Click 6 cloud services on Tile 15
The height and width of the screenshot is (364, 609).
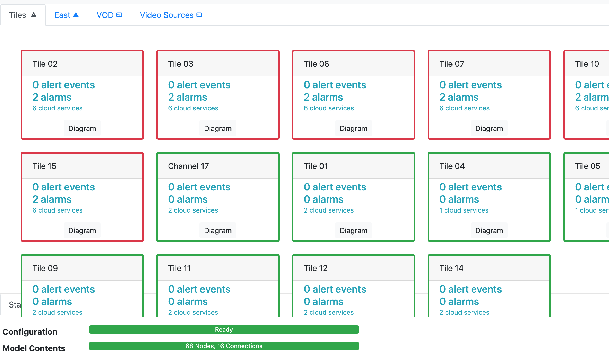click(x=57, y=210)
